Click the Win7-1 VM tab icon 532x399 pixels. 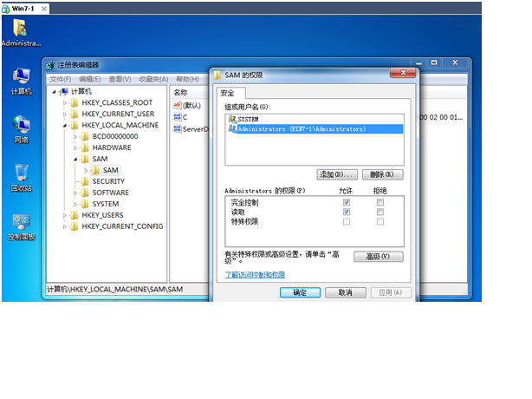point(6,9)
